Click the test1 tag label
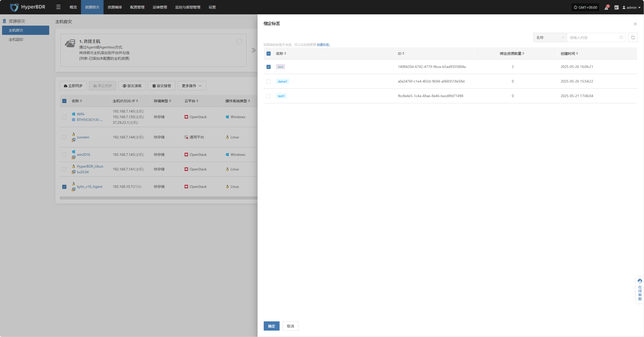The image size is (644, 337). click(281, 96)
